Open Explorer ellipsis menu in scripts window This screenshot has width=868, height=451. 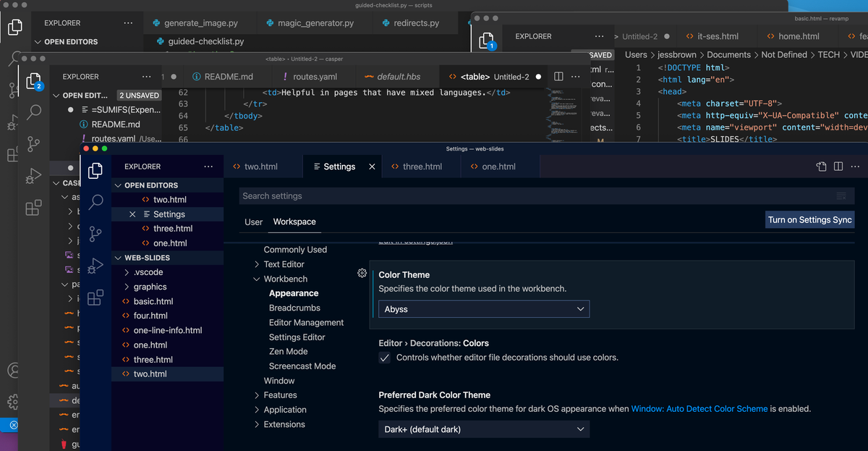(x=128, y=23)
